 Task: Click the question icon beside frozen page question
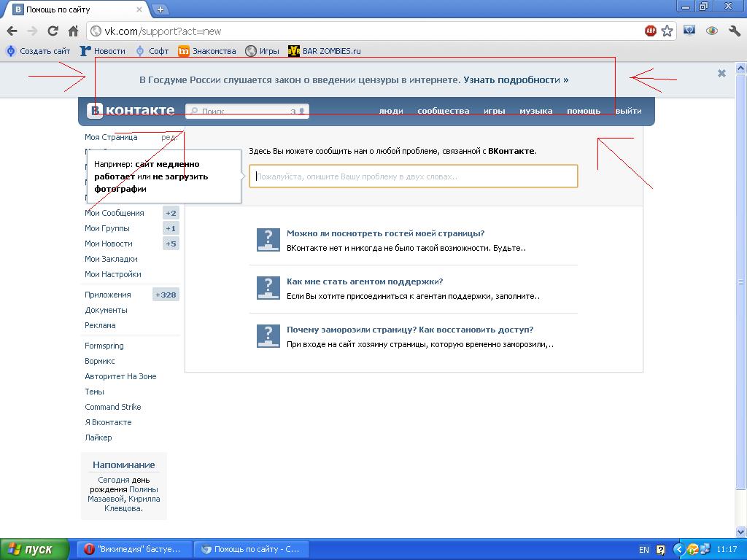pyautogui.click(x=268, y=335)
